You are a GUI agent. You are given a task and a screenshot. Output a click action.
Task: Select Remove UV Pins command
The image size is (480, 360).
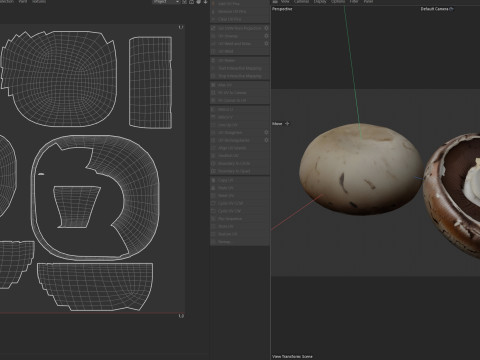point(240,11)
